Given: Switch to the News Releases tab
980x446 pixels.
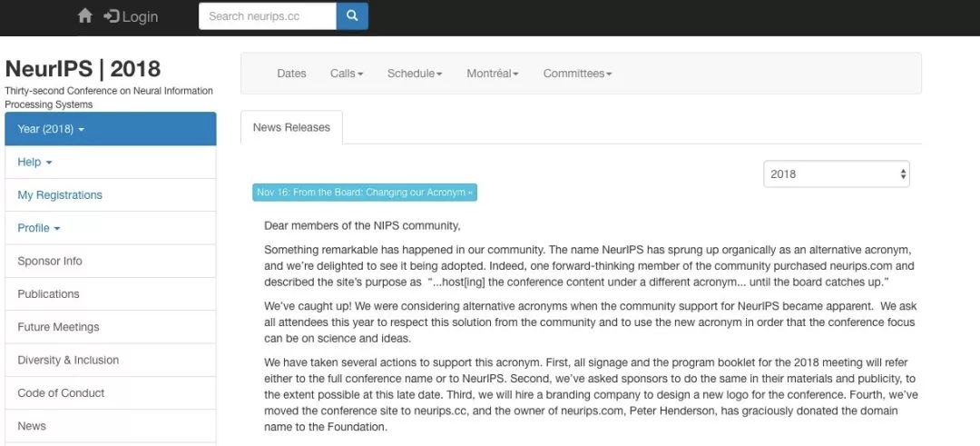Looking at the screenshot, I should click(x=291, y=127).
